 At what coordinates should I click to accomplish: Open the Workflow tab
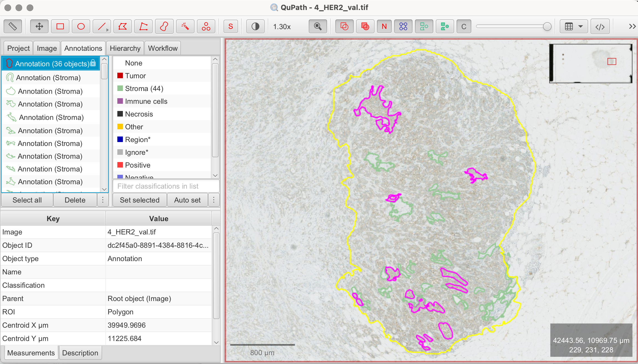pyautogui.click(x=163, y=48)
